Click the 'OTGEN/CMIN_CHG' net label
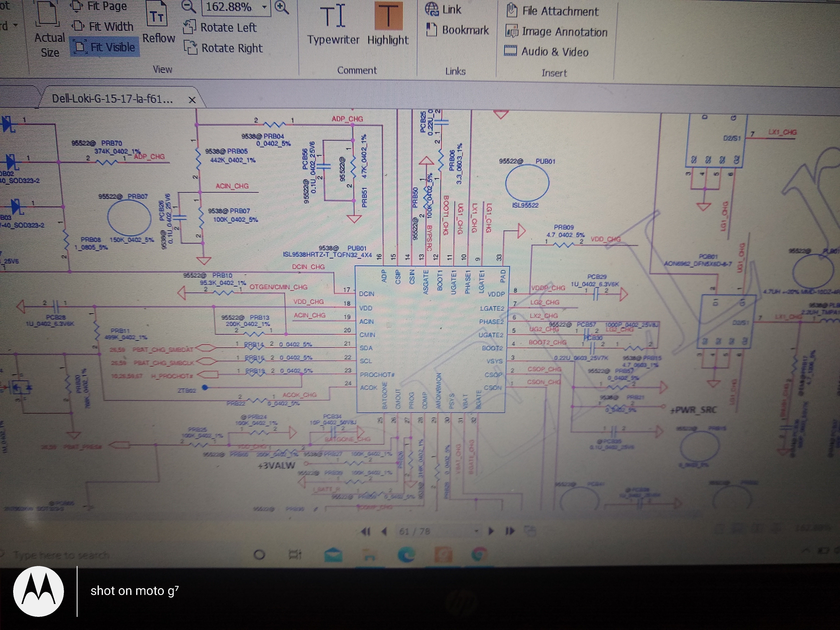 point(278,287)
